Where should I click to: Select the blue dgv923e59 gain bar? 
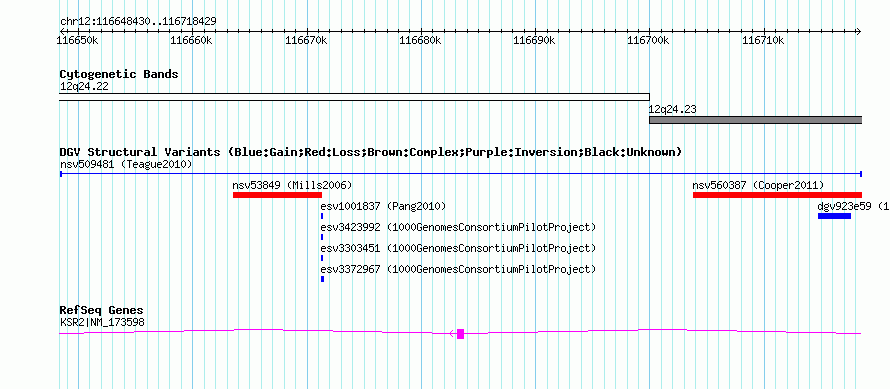(834, 216)
